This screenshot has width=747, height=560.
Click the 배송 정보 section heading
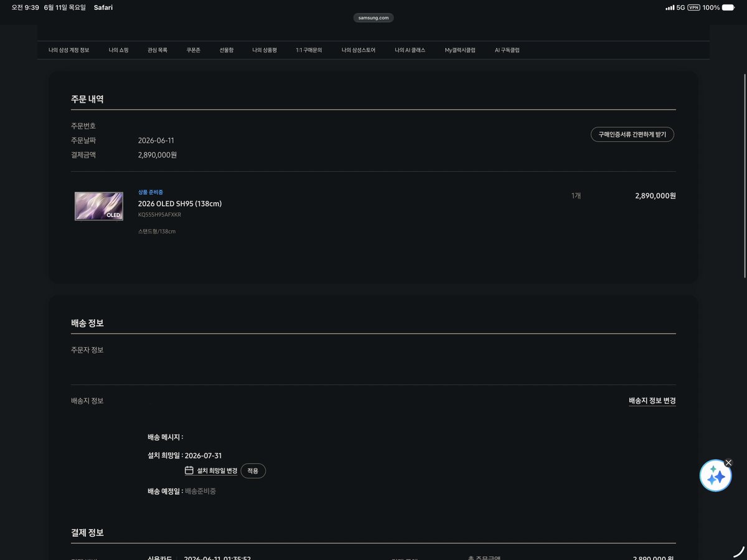(87, 323)
